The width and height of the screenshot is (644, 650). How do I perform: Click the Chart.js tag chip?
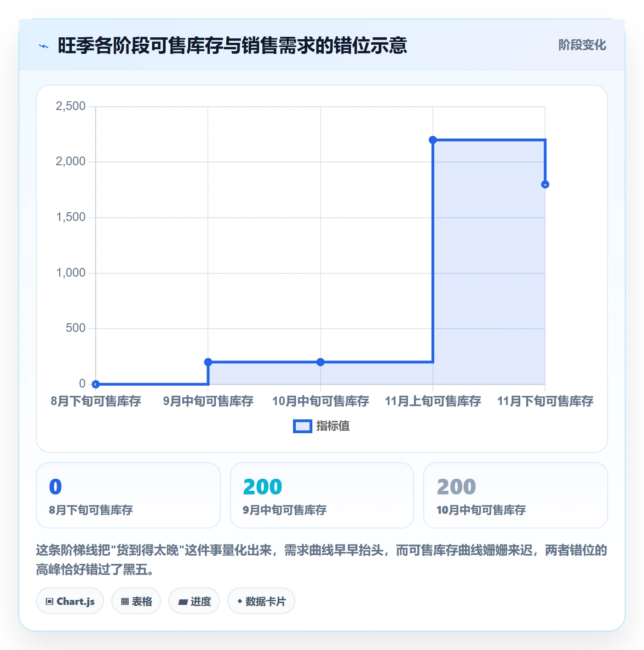tap(70, 601)
